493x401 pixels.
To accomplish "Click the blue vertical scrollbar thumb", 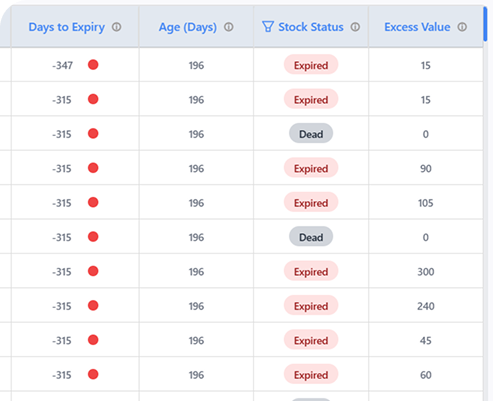I will tap(485, 24).
